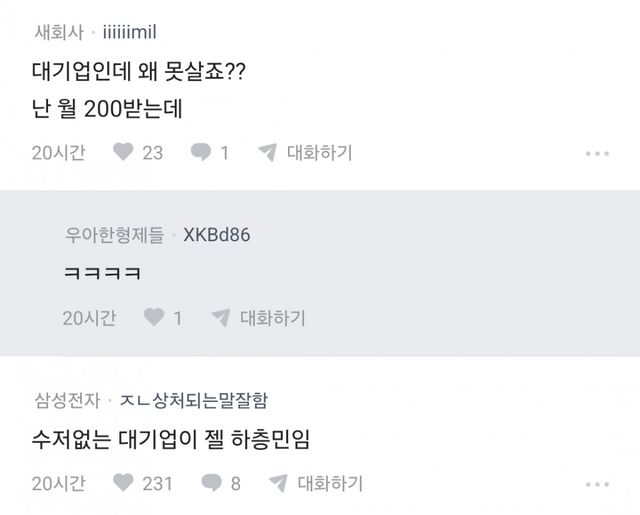Image resolution: width=640 pixels, height=515 pixels.
Task: Click 대화하기 on the iiiiiimil comment
Action: (320, 153)
